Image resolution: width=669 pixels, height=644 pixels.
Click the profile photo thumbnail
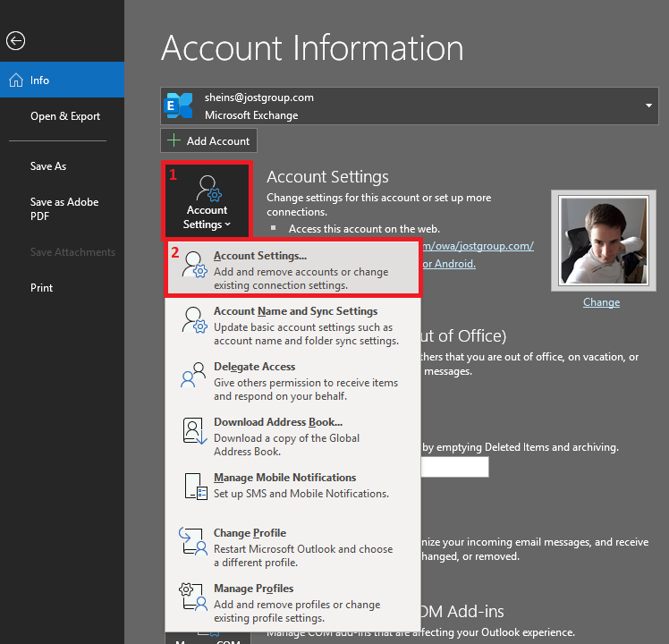[x=604, y=241]
